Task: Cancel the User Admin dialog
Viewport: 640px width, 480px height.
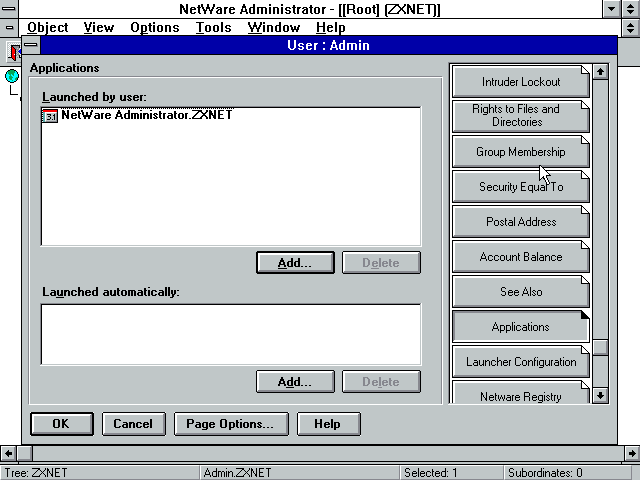Action: tap(133, 424)
